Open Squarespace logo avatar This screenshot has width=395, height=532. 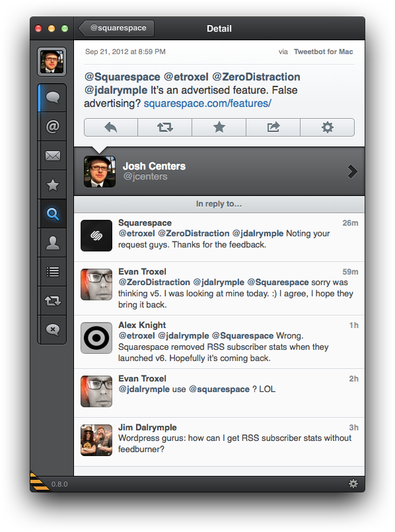96,236
